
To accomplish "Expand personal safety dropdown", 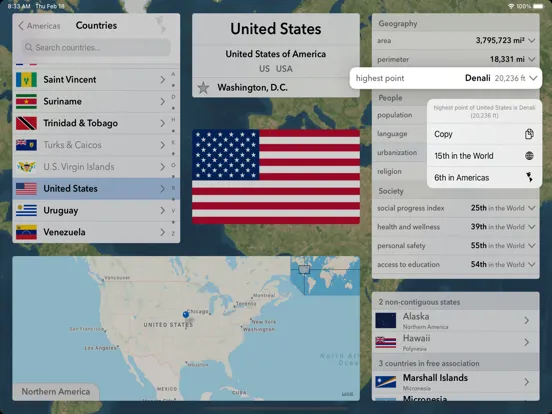I will pyautogui.click(x=532, y=245).
